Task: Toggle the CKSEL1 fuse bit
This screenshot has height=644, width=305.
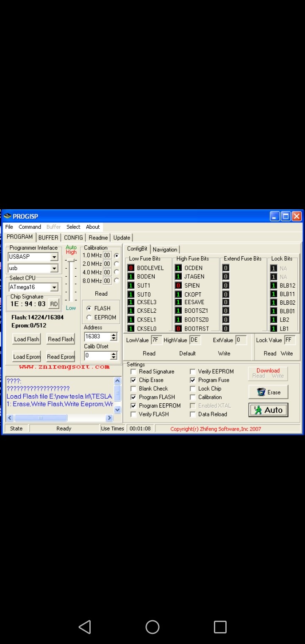Action: 131,319
